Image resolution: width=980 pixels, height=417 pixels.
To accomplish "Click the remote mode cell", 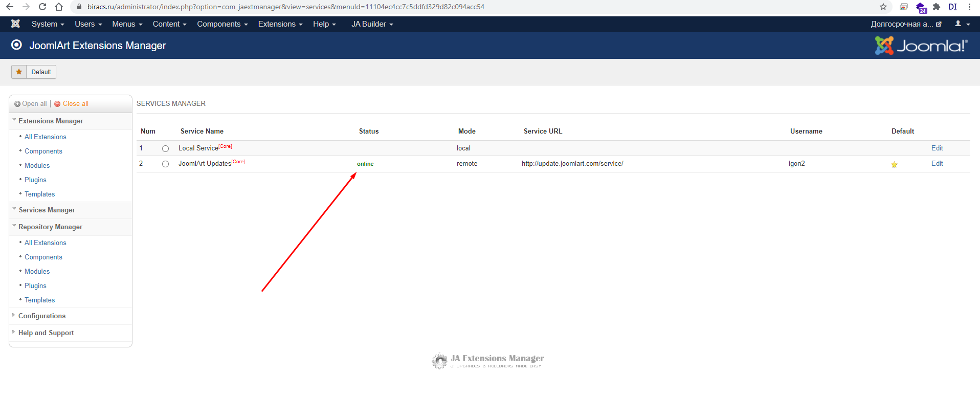I will [x=467, y=164].
